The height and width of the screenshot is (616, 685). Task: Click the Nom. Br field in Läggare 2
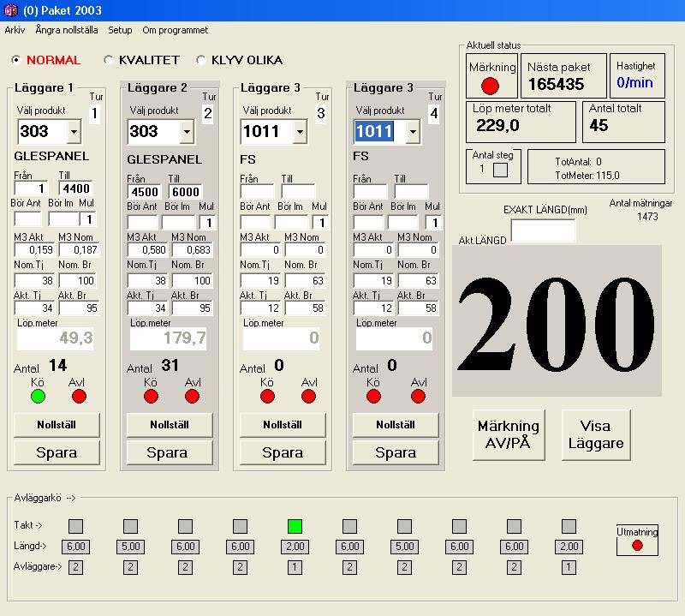pyautogui.click(x=192, y=281)
